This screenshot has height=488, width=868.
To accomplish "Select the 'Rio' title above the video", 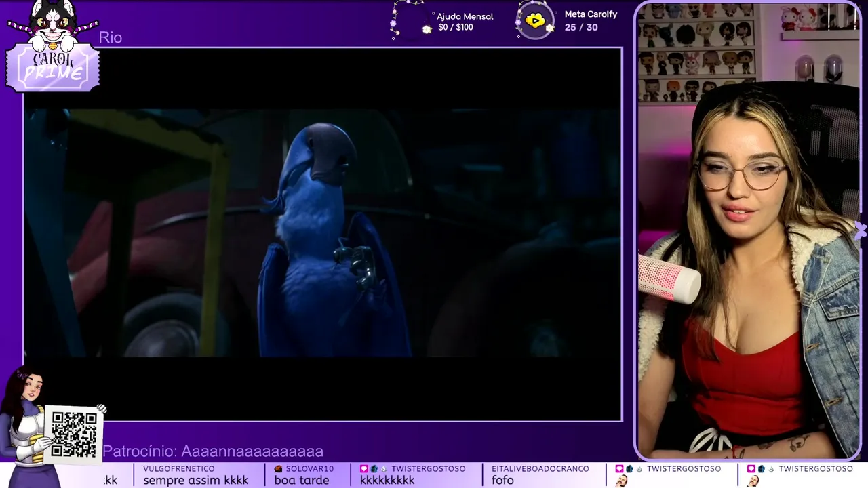I will tap(111, 38).
